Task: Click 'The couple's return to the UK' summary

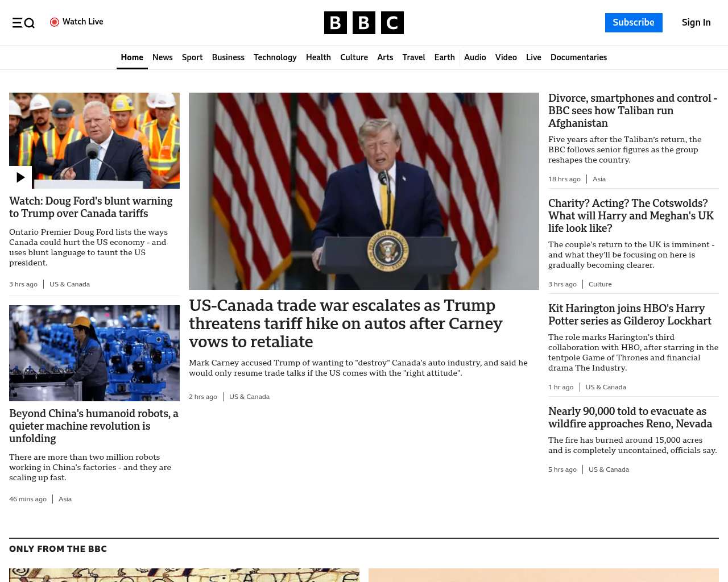Action: pyautogui.click(x=631, y=255)
